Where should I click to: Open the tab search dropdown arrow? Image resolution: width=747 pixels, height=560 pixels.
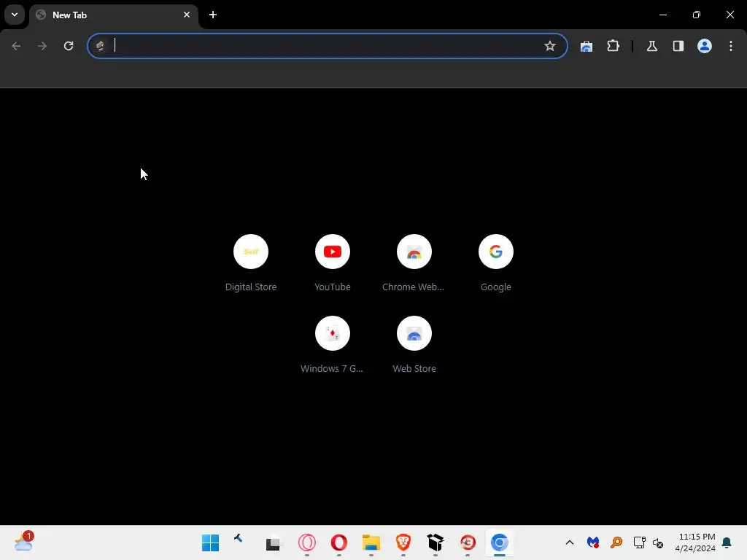coord(15,15)
